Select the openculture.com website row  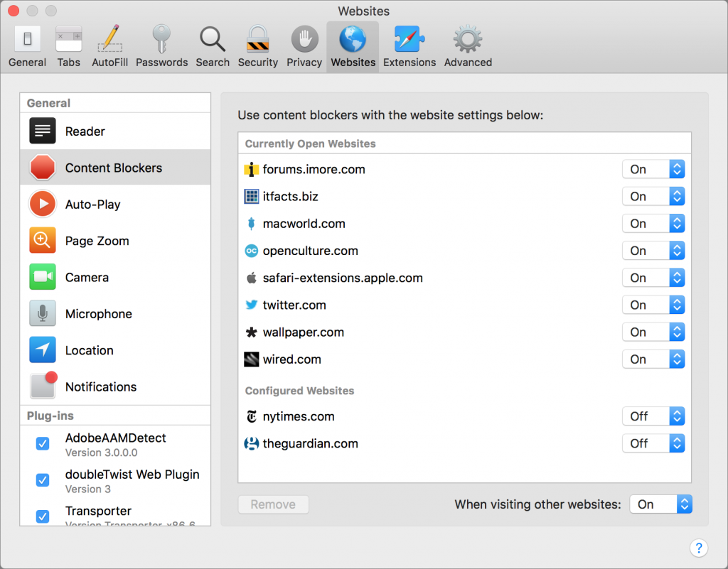point(464,251)
